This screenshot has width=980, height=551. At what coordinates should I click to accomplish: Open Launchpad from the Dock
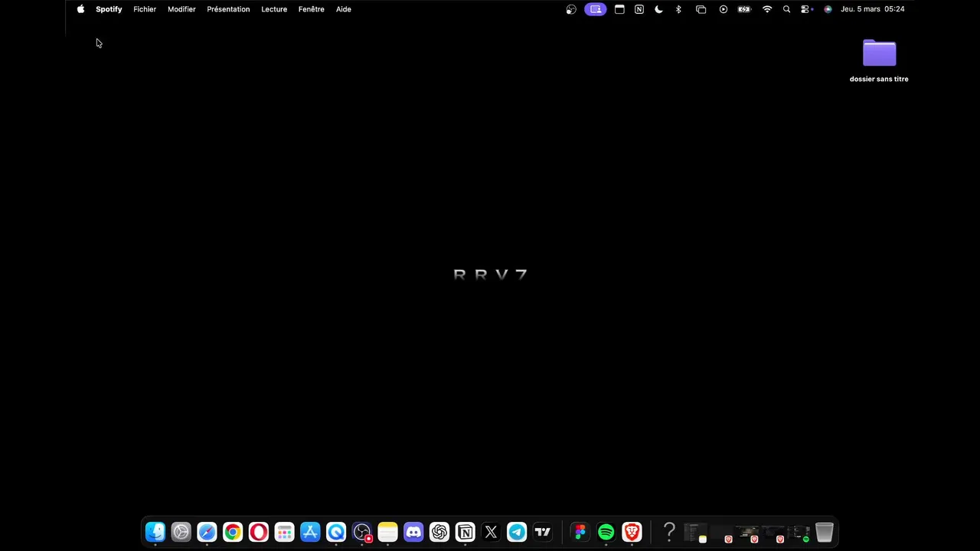(x=284, y=532)
